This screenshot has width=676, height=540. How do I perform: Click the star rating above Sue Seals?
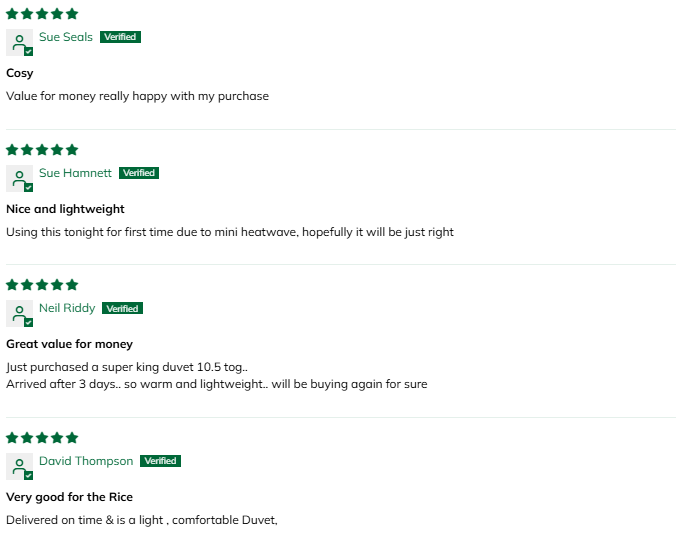point(42,14)
